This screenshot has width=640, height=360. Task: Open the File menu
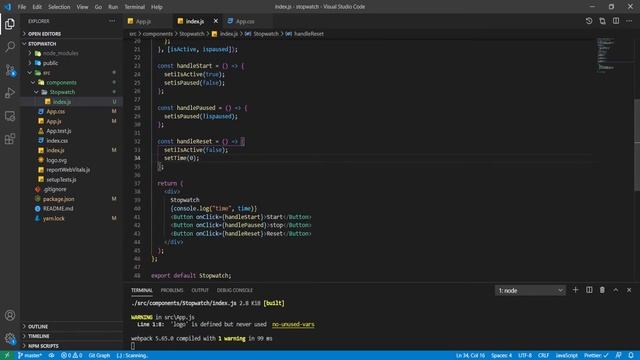[22, 7]
